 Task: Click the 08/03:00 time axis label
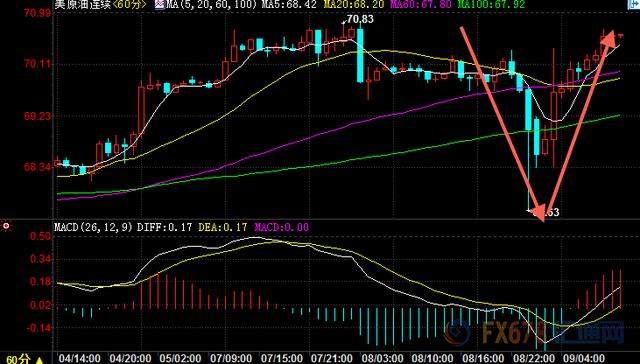pos(382,359)
